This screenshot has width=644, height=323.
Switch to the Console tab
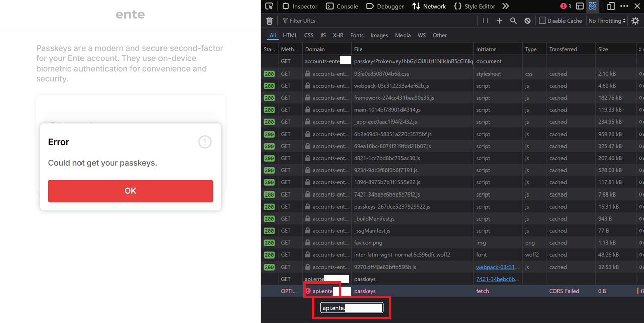coord(342,6)
